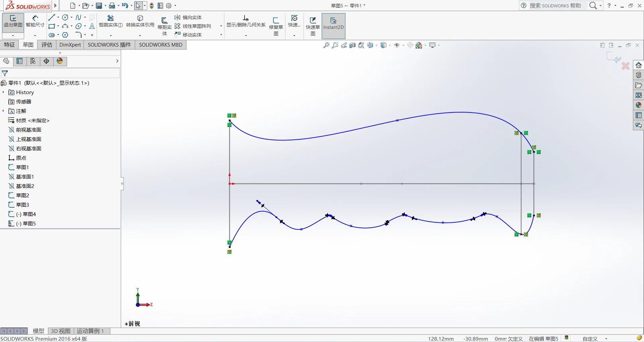Screen dimensions: 644x342
Task: Select the Point sketch tool
Action: (92, 35)
